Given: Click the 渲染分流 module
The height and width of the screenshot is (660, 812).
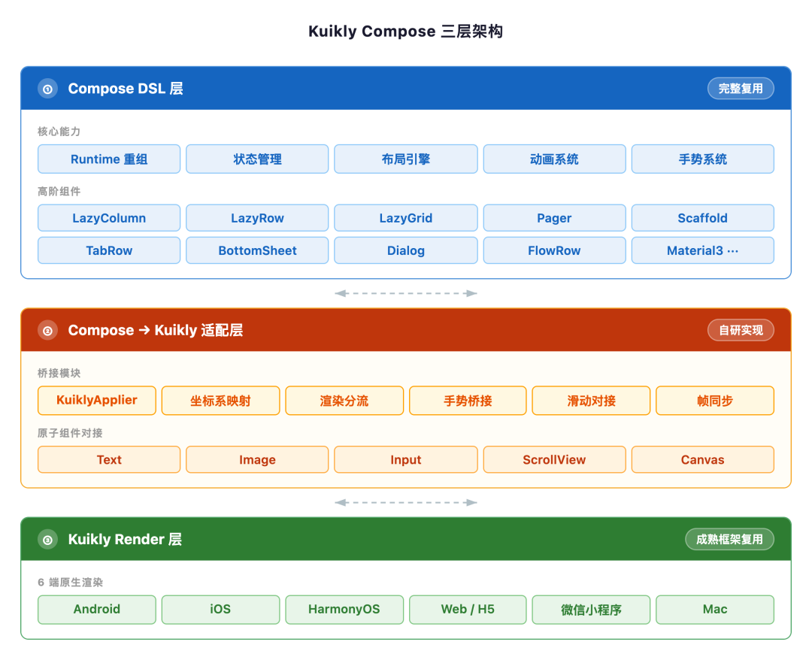Looking at the screenshot, I should tap(344, 401).
